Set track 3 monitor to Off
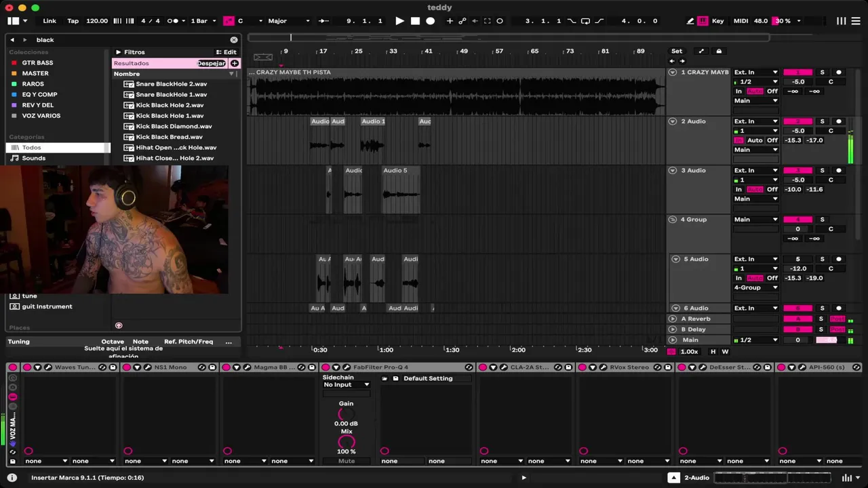The height and width of the screenshot is (488, 868). click(772, 189)
